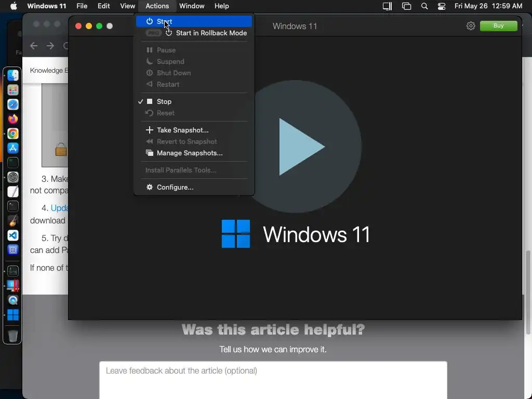Open GarageBand from the Dock
The image size is (532, 399).
[x=13, y=221]
